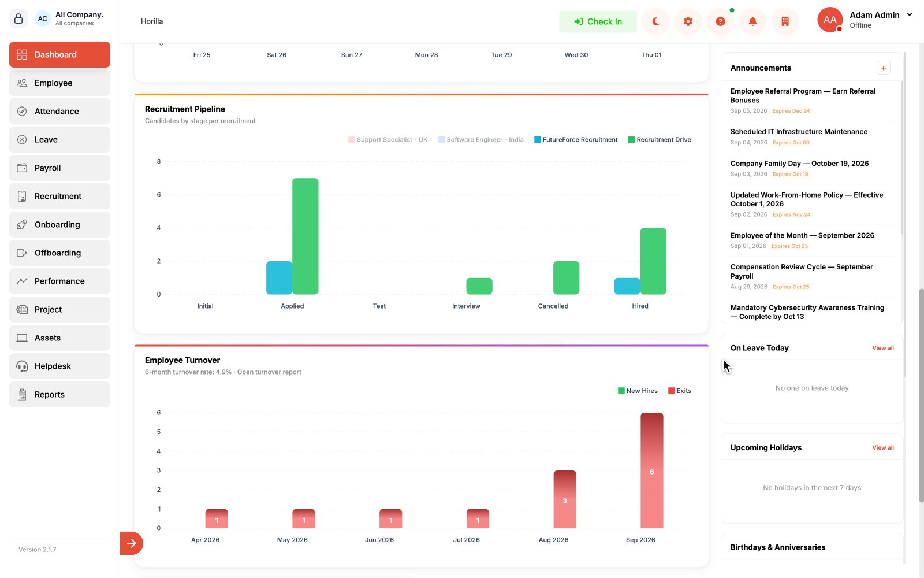Viewport: 924px width, 578px height.
Task: Click the Project icon in sidebar
Action: coord(22,309)
